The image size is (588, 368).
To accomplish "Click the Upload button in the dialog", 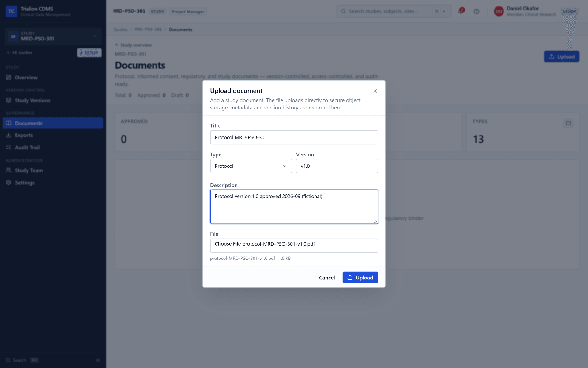I will pos(360,278).
